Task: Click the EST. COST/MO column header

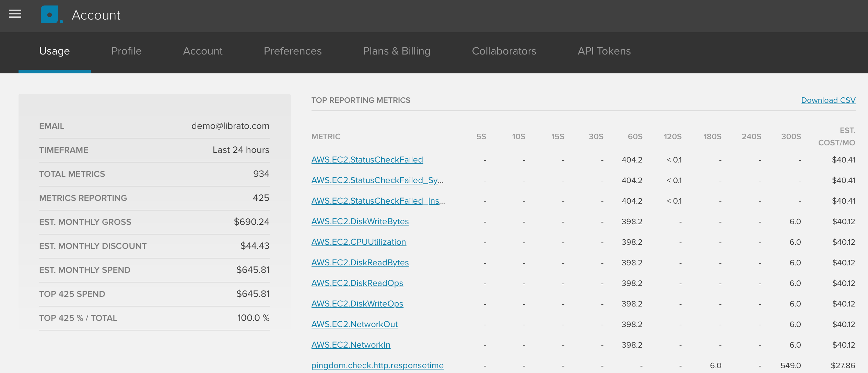Action: pos(837,137)
